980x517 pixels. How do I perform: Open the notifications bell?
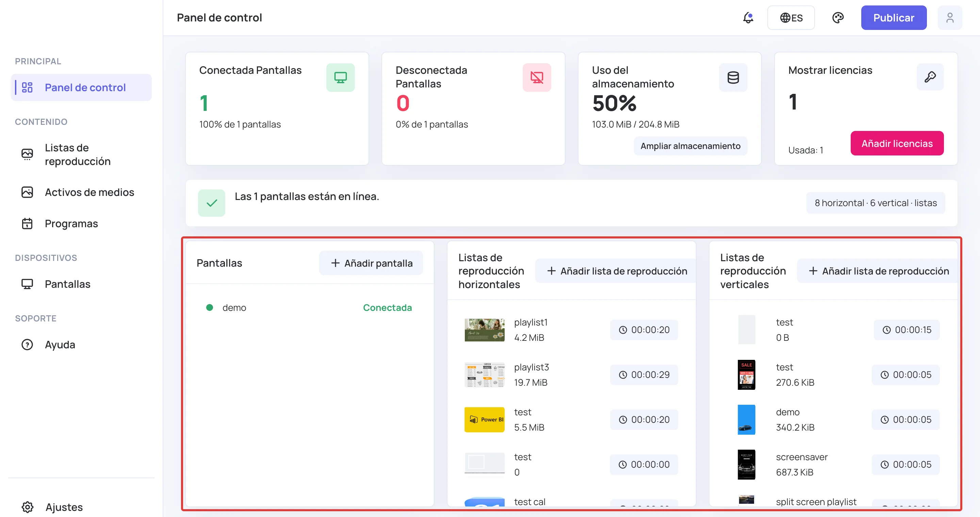(x=748, y=18)
